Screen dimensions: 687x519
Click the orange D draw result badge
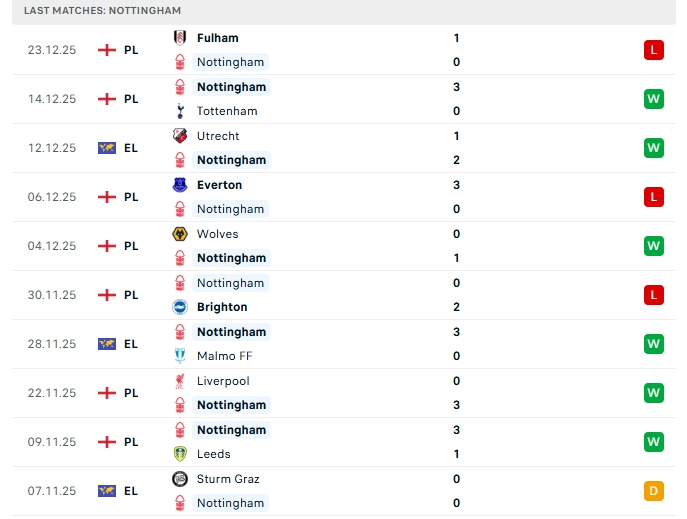coord(653,491)
